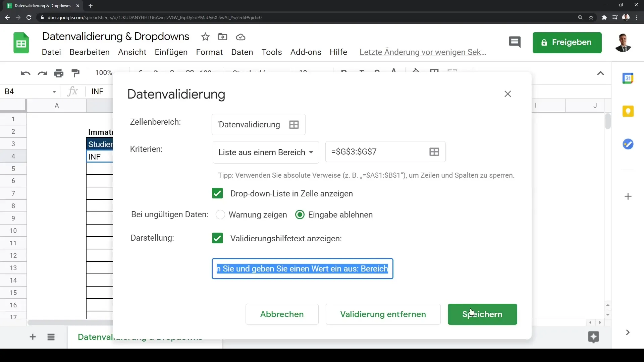Hide side panel with bottom chevron
This screenshot has width=644, height=362.
628,333
